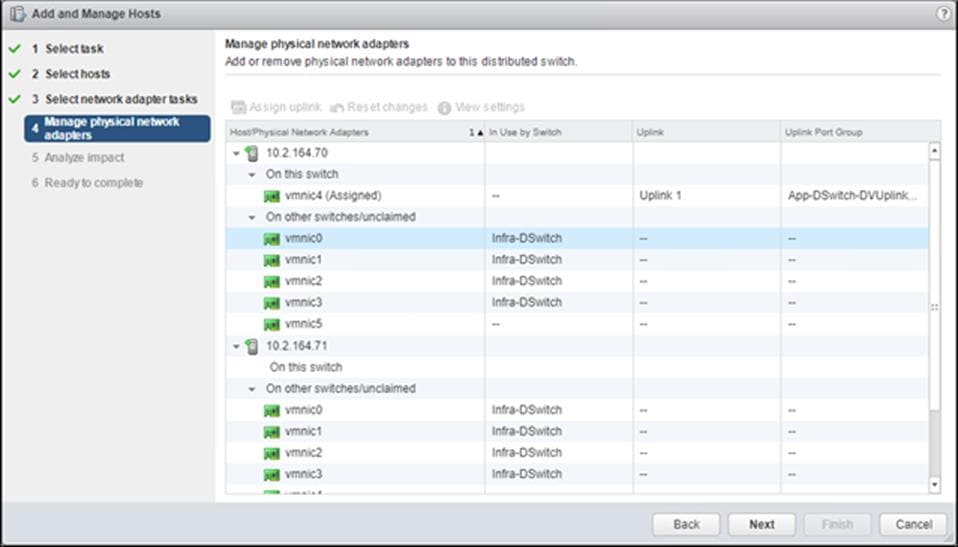Click Infra-DSwitch in vmnic3 row of 10.2.164.71

click(527, 474)
